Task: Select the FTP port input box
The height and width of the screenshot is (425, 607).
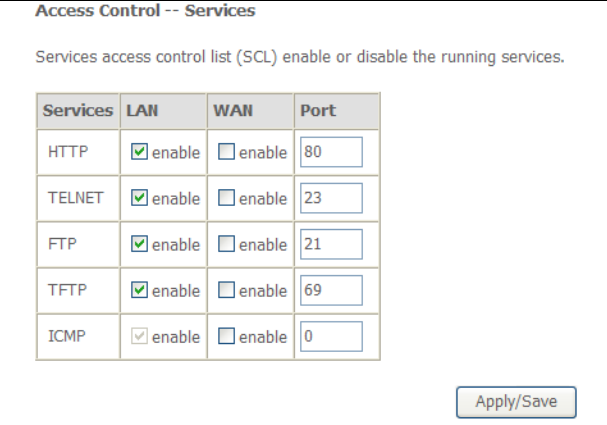Action: (330, 245)
